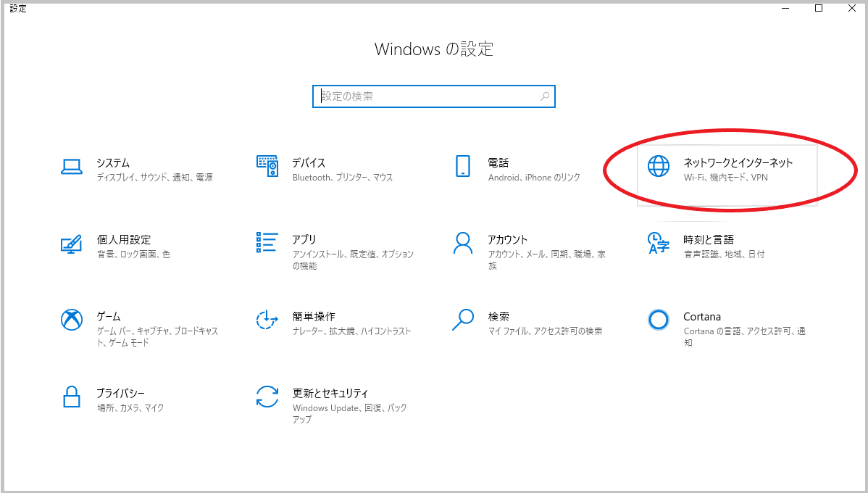Click inside the 設定の検索 search box

427,96
